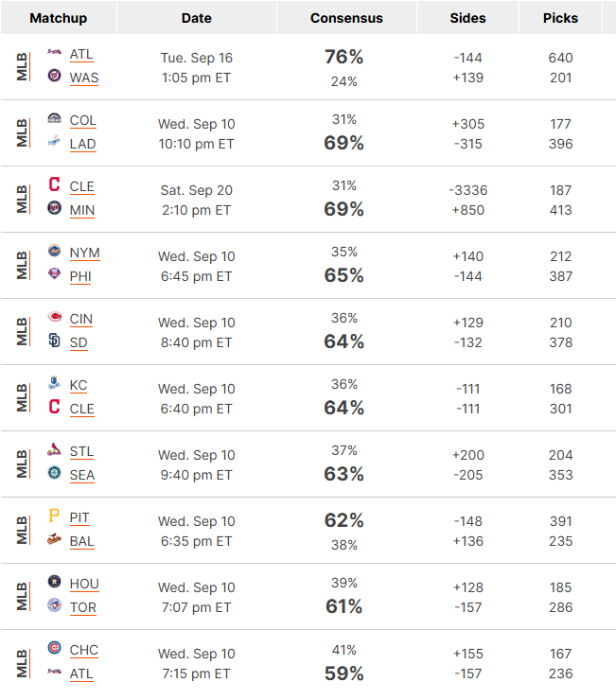Click the Toronto Blue Jays logo
Screen dimensions: 616x700
[x=54, y=604]
